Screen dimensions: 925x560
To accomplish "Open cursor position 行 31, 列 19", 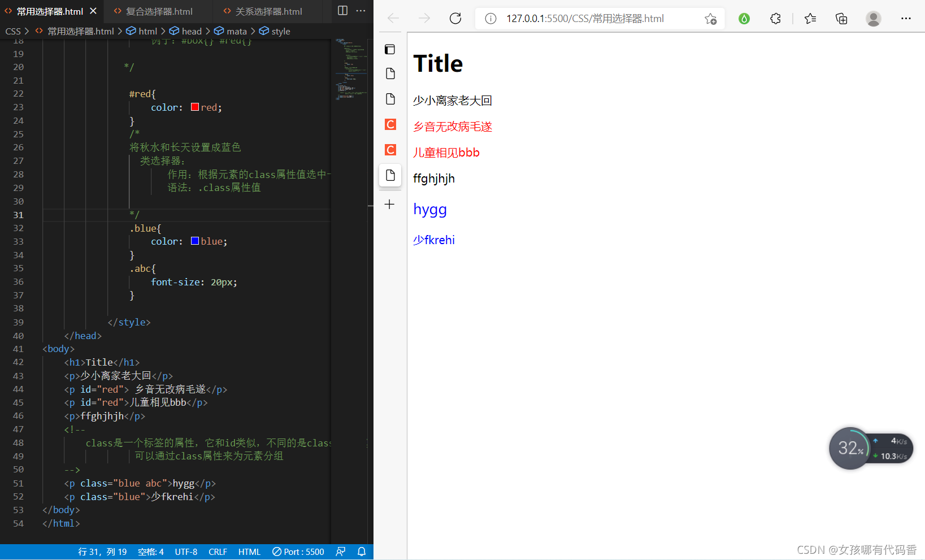I will point(102,552).
